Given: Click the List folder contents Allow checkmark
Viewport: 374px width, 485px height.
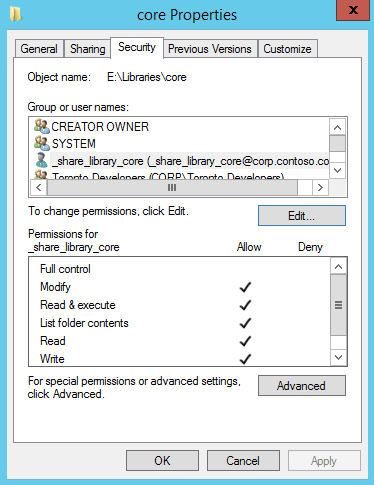Looking at the screenshot, I should 245,323.
